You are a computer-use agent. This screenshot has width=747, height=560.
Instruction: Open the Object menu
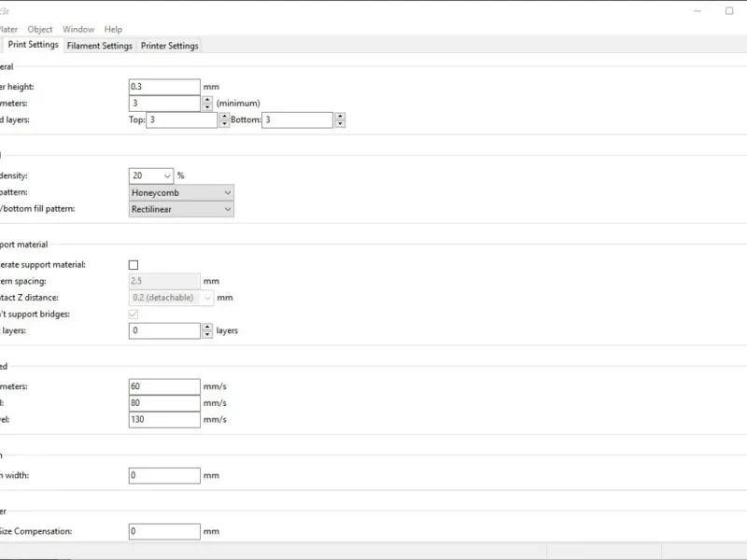point(40,30)
